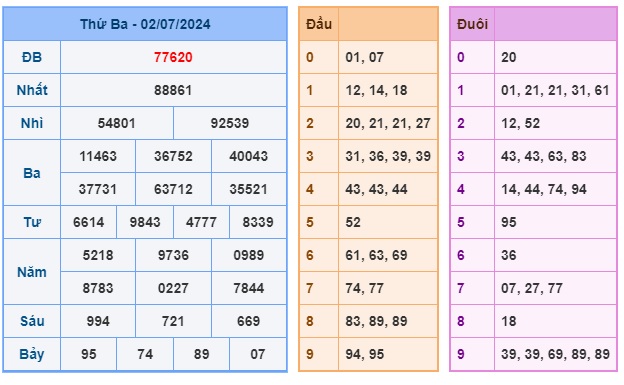Select the Đuôi row with 43, 43, 63, 83

[534, 156]
